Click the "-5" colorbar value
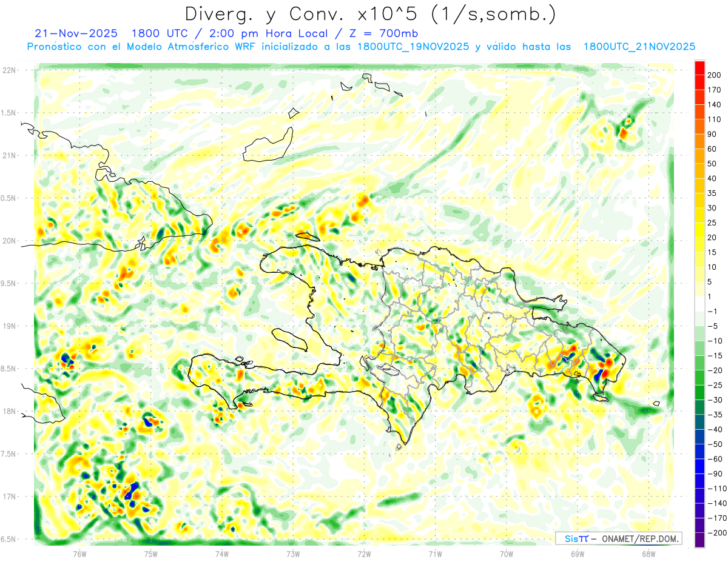 [712, 326]
